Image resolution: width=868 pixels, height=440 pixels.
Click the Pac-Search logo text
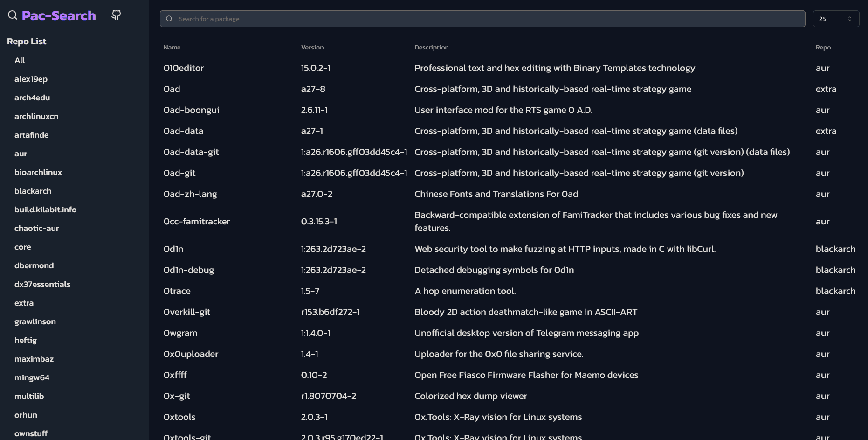pyautogui.click(x=59, y=15)
